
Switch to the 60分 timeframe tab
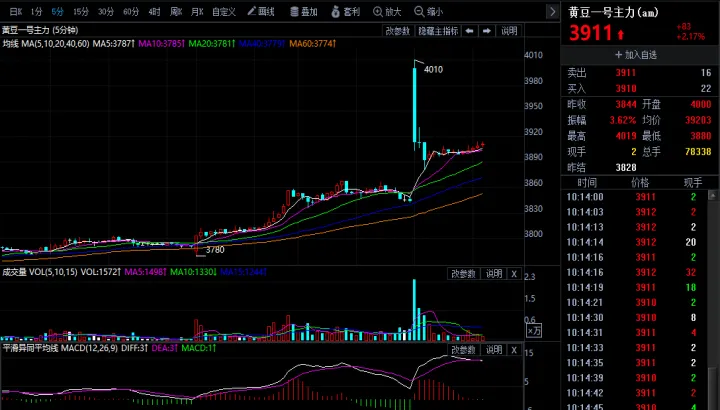tap(131, 12)
